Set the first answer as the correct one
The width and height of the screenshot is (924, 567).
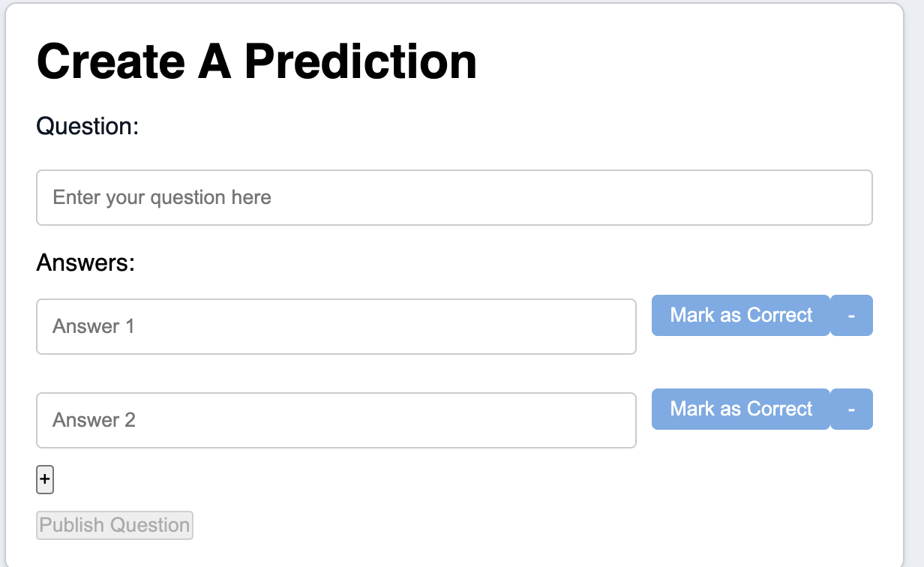pos(741,315)
